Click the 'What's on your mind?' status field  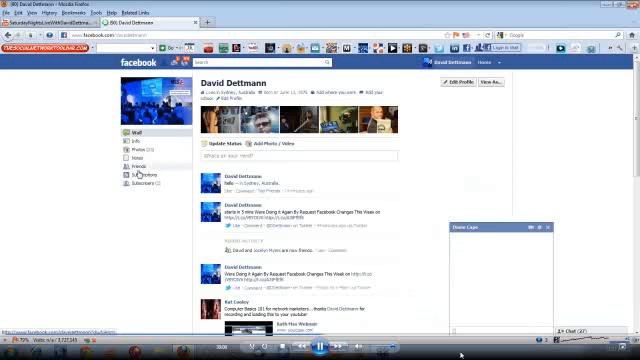(299, 156)
